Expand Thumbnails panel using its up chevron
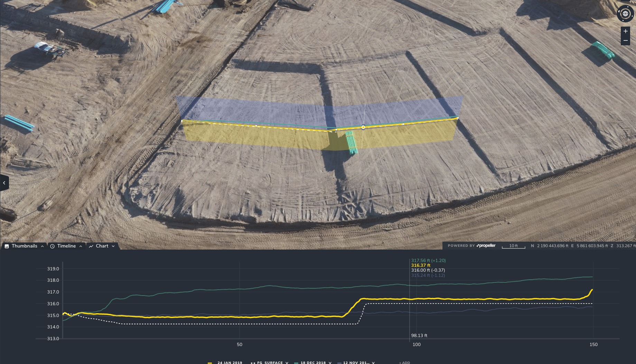Image resolution: width=636 pixels, height=364 pixels. [42, 246]
